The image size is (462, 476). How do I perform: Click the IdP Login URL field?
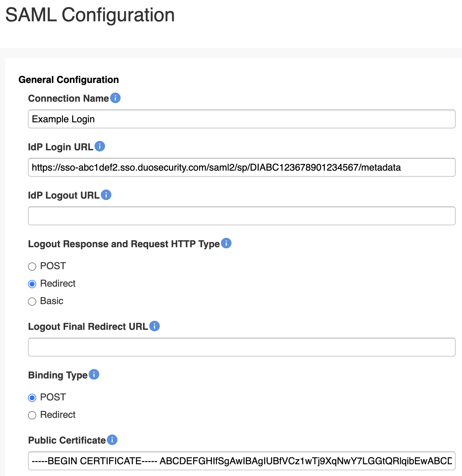241,167
